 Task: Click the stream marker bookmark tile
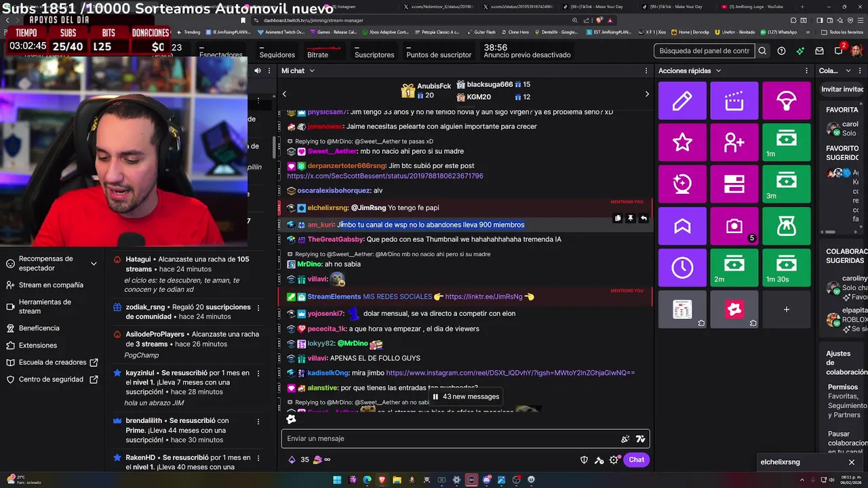(682, 226)
